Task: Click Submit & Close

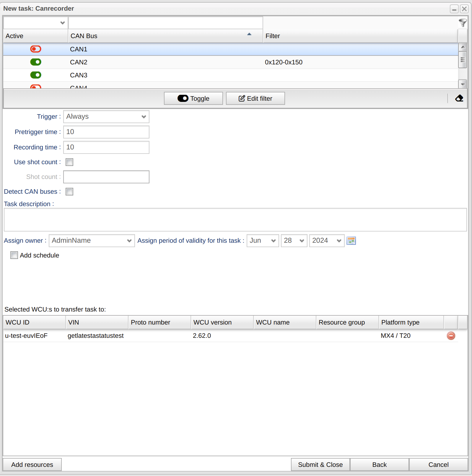Action: pos(320,464)
